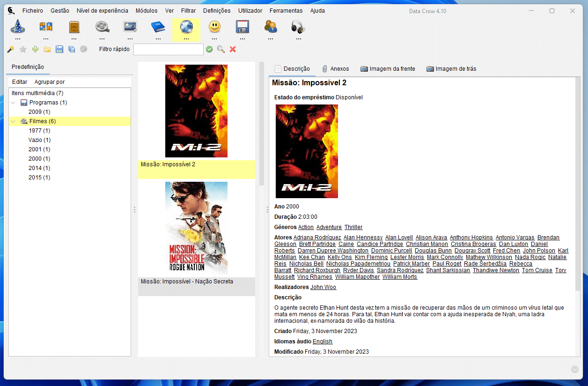
Task: Open the Ajuda menu
Action: [x=317, y=11]
